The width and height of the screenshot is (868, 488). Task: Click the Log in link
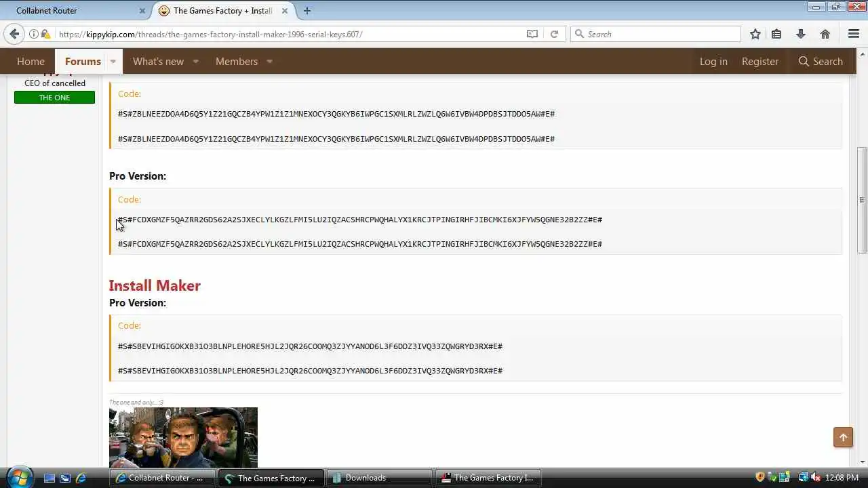[x=713, y=61]
